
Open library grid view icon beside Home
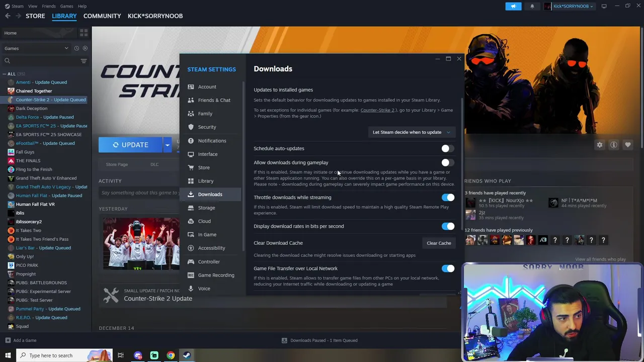84,33
